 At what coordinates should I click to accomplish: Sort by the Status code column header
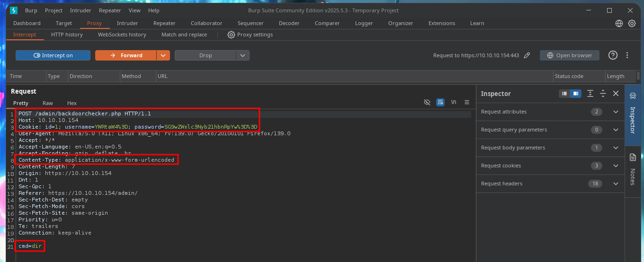(x=579, y=76)
